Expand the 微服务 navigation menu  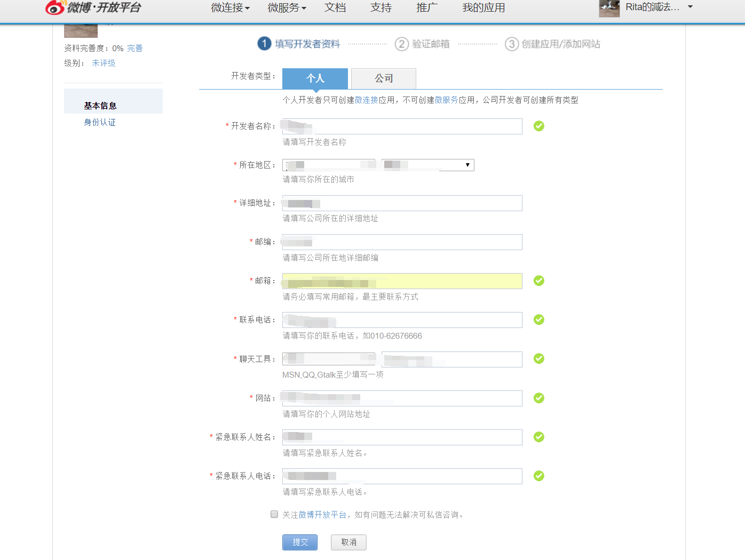pyautogui.click(x=287, y=7)
